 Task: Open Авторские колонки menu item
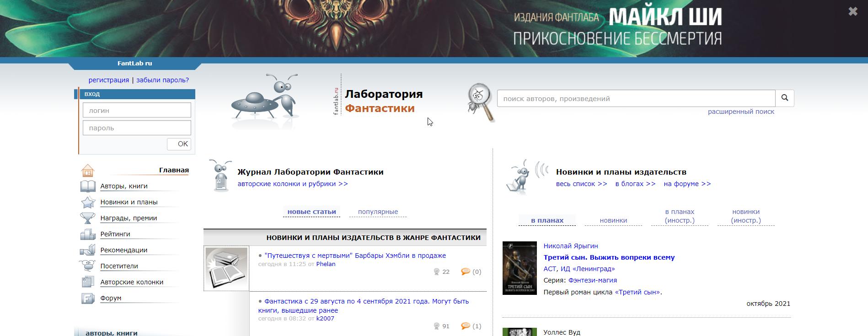click(x=132, y=282)
